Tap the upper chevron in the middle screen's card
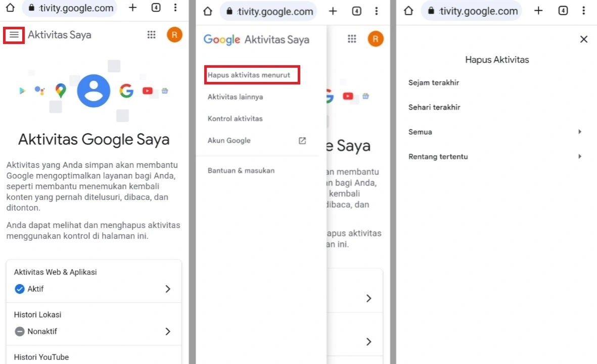This screenshot has width=597, height=364. coord(369,298)
